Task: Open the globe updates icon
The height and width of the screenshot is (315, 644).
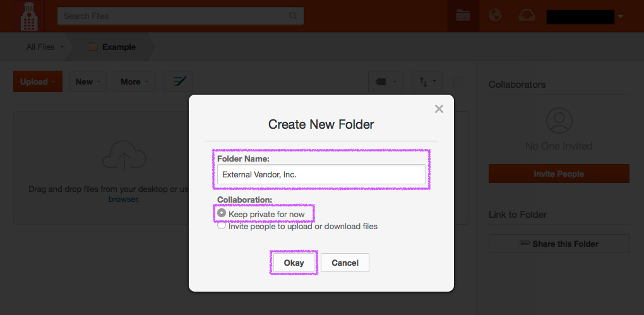Action: pos(496,16)
